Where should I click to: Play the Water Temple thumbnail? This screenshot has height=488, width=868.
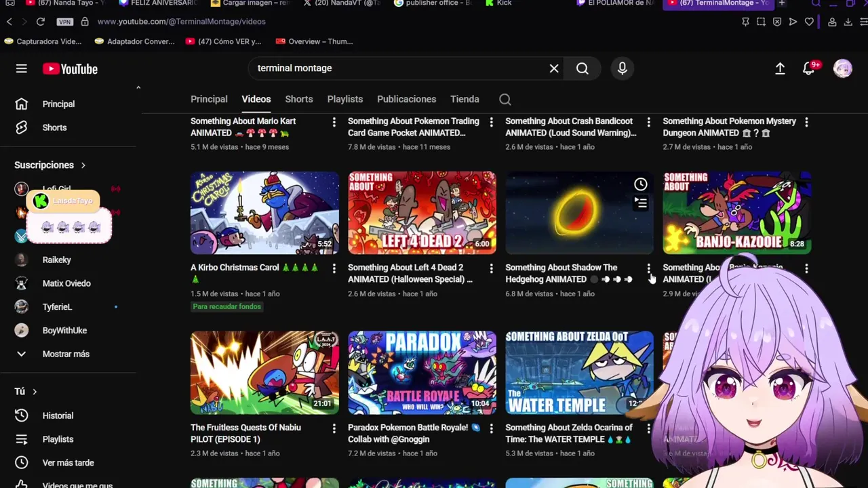click(579, 373)
